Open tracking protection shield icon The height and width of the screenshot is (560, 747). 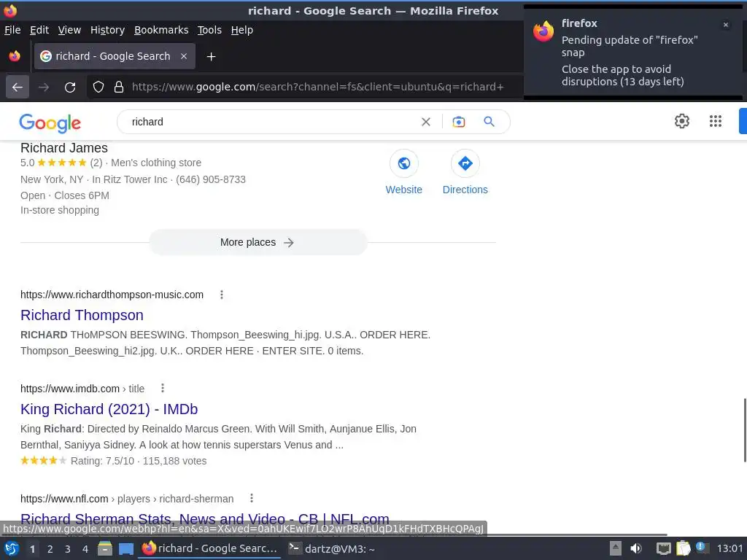click(x=98, y=87)
